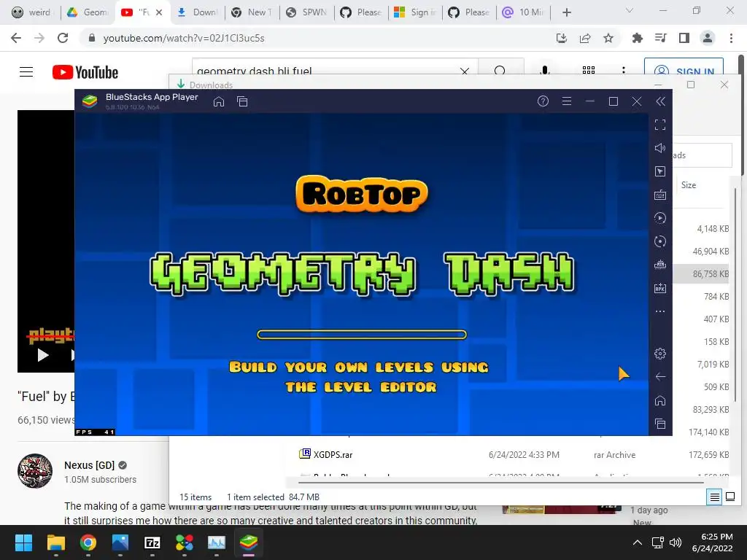Screen dimensions: 747x560
Task: Switch Explorer to large icons view
Action: coord(729,497)
